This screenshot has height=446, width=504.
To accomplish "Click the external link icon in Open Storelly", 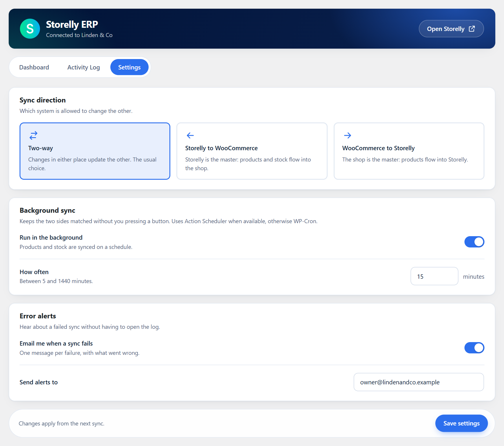I will (x=472, y=29).
